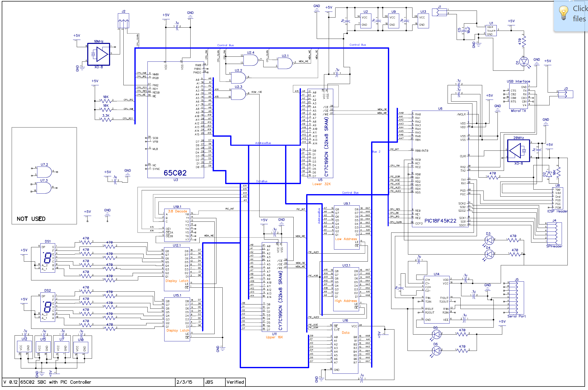
Task: Click the date 2/3/15 in title block
Action: pos(184,382)
